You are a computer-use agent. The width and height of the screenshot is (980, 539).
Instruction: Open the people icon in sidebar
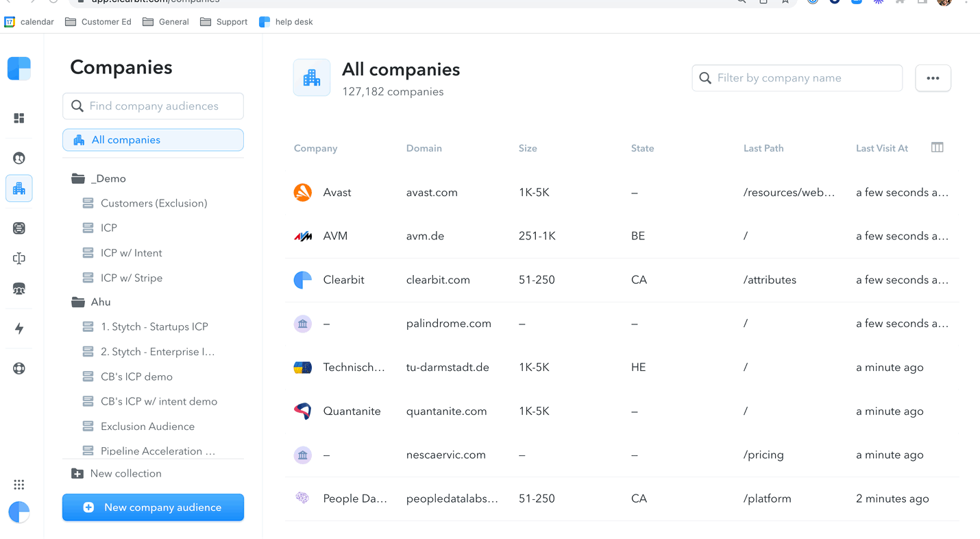point(19,158)
